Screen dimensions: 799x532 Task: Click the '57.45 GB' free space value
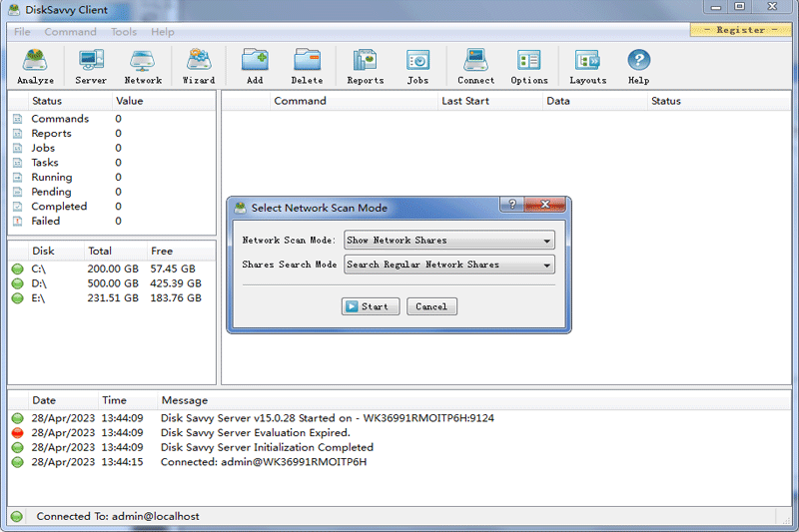pyautogui.click(x=172, y=268)
